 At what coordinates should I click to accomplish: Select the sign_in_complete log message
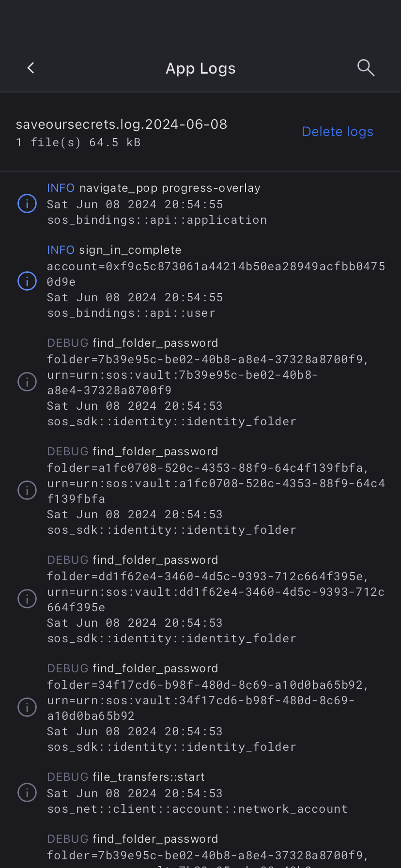[130, 250]
